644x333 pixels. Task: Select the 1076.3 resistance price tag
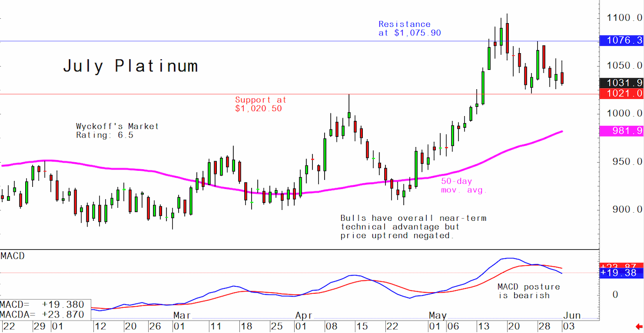click(x=621, y=40)
